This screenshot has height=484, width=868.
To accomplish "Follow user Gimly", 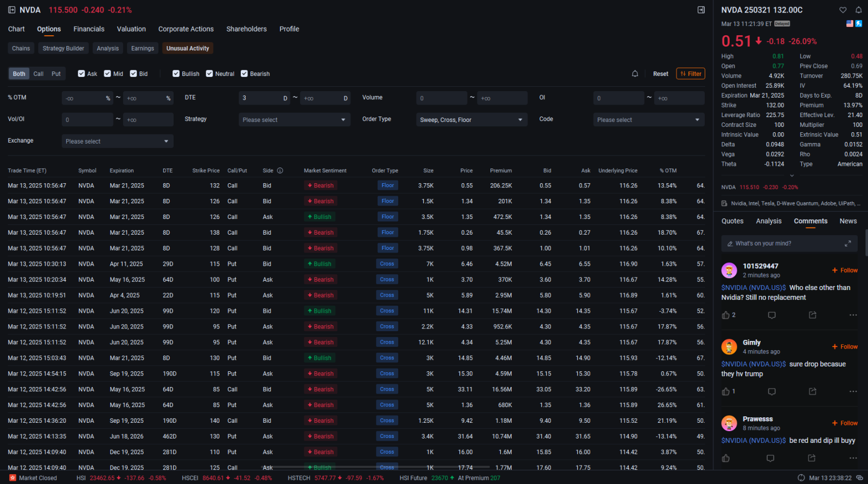I will point(845,347).
